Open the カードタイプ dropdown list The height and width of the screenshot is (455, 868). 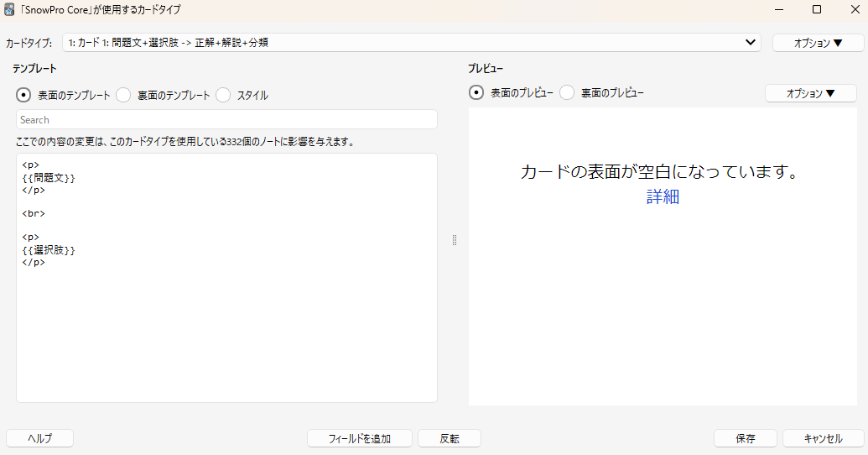tap(411, 43)
